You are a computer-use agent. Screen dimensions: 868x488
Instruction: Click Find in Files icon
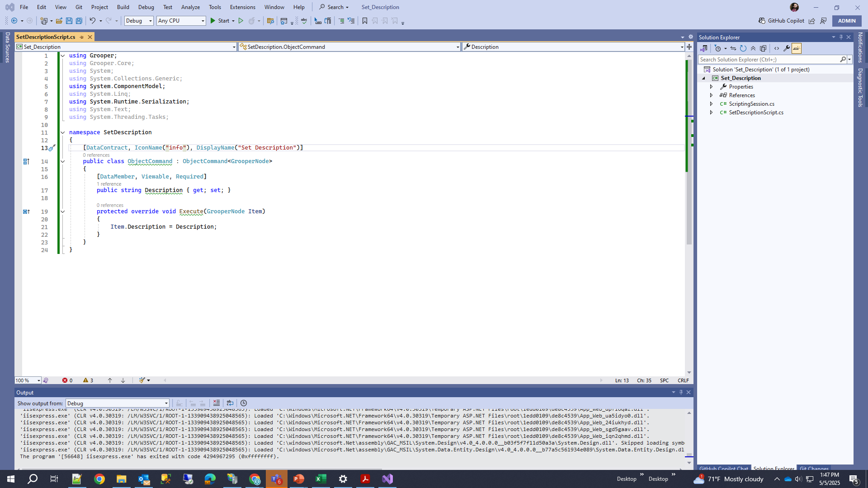pos(270,21)
